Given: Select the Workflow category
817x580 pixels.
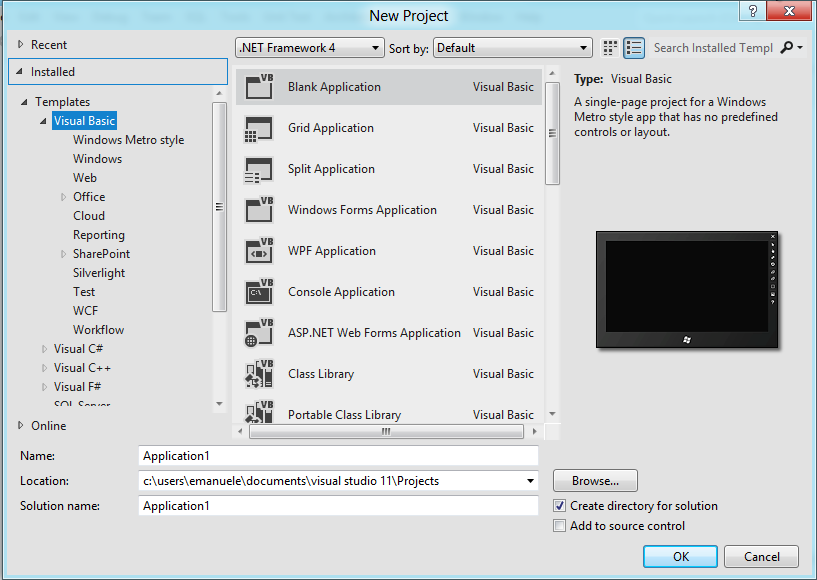Looking at the screenshot, I should [98, 330].
